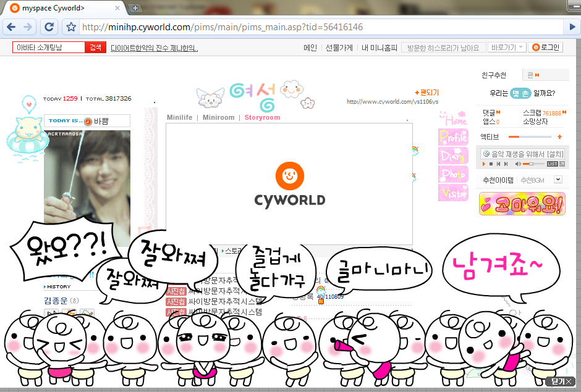
Task: Select the 추천아이템 tab
Action: (x=498, y=180)
